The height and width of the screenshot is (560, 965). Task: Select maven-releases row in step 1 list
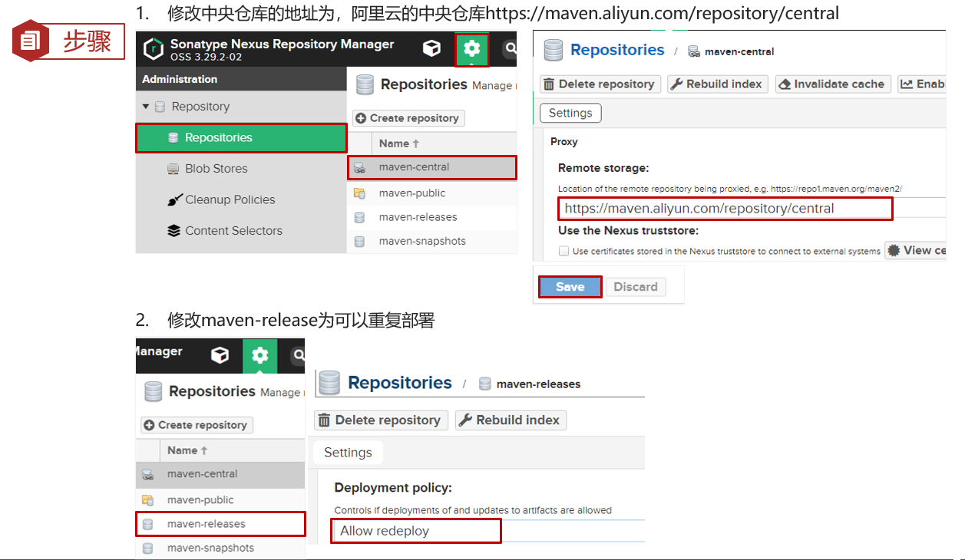pyautogui.click(x=432, y=217)
